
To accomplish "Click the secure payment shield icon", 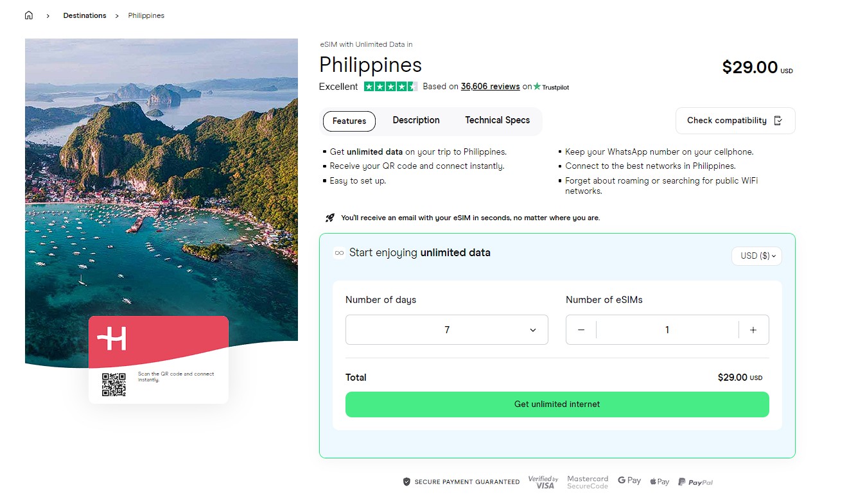I will coord(406,481).
